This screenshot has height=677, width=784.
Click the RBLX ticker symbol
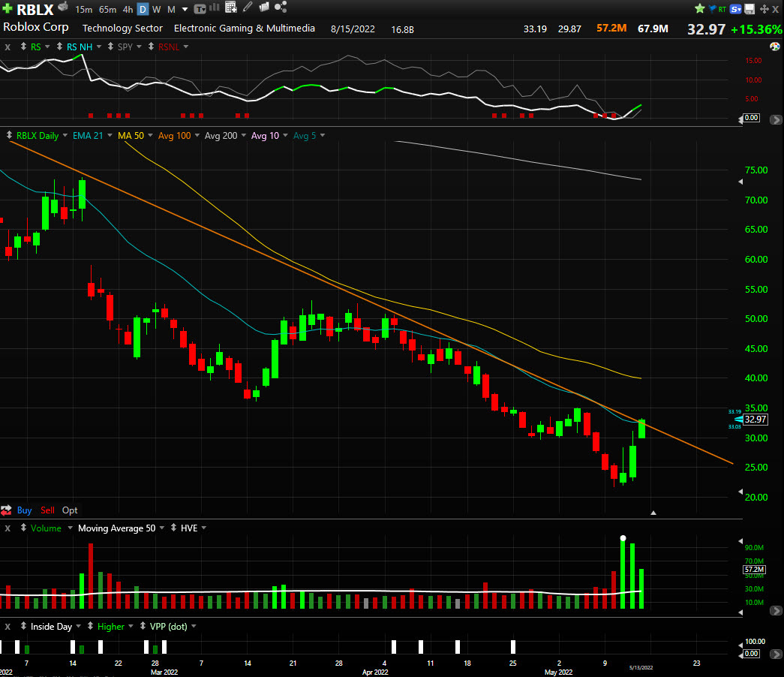(x=35, y=10)
